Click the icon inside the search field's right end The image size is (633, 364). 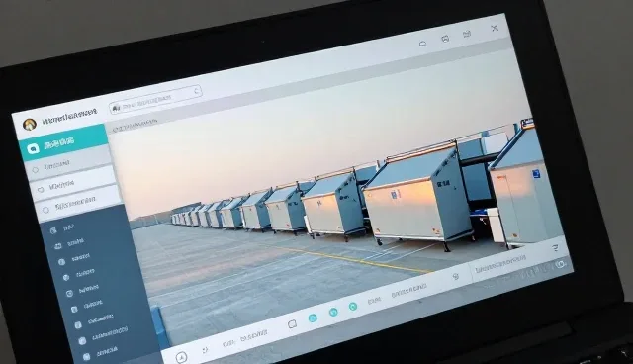pyautogui.click(x=197, y=91)
